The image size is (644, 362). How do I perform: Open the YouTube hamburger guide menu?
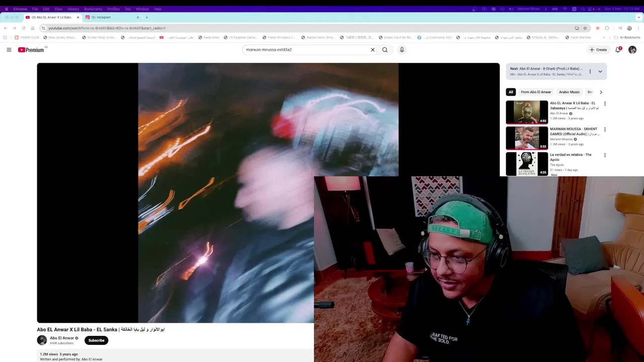9,50
